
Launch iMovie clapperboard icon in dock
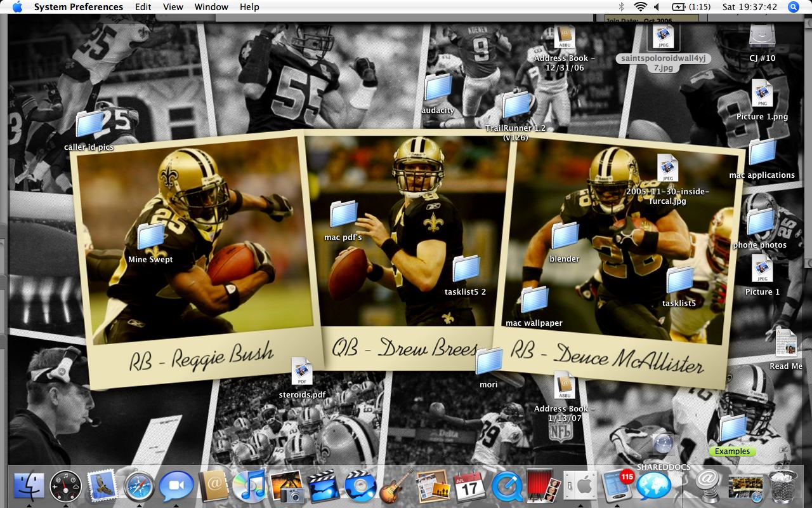pos(324,486)
